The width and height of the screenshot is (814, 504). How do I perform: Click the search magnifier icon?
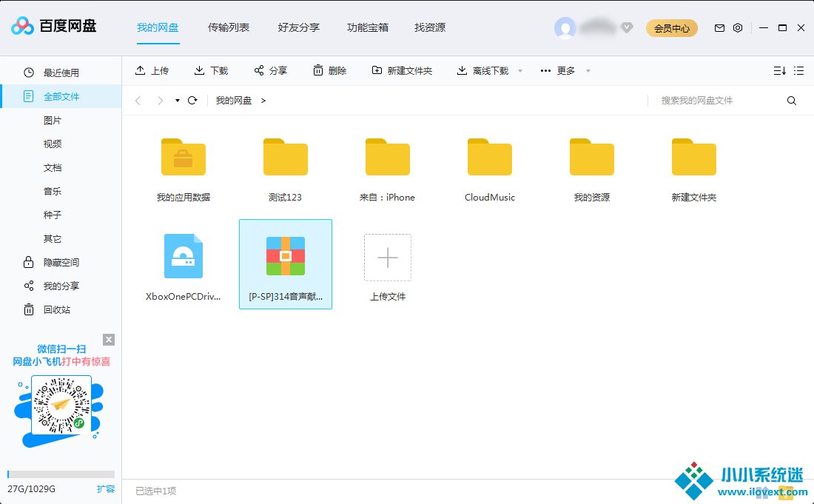(x=792, y=101)
